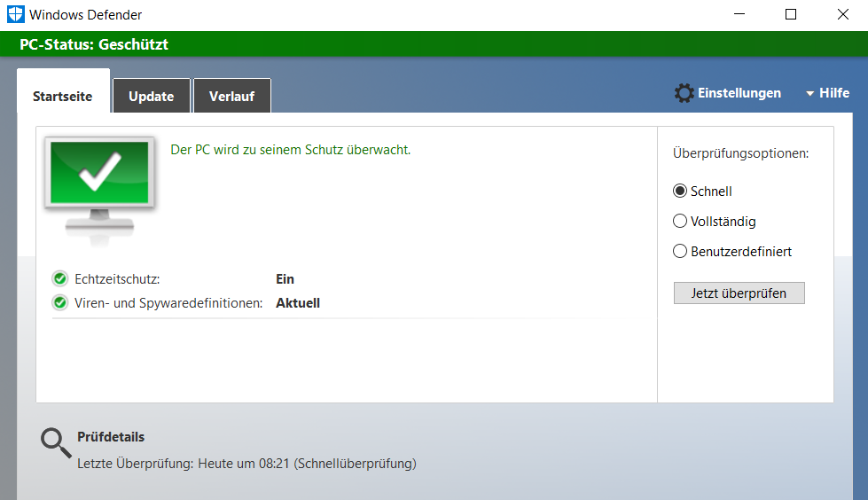The height and width of the screenshot is (500, 868).
Task: Click the Einstellungen gear icon
Action: click(683, 93)
